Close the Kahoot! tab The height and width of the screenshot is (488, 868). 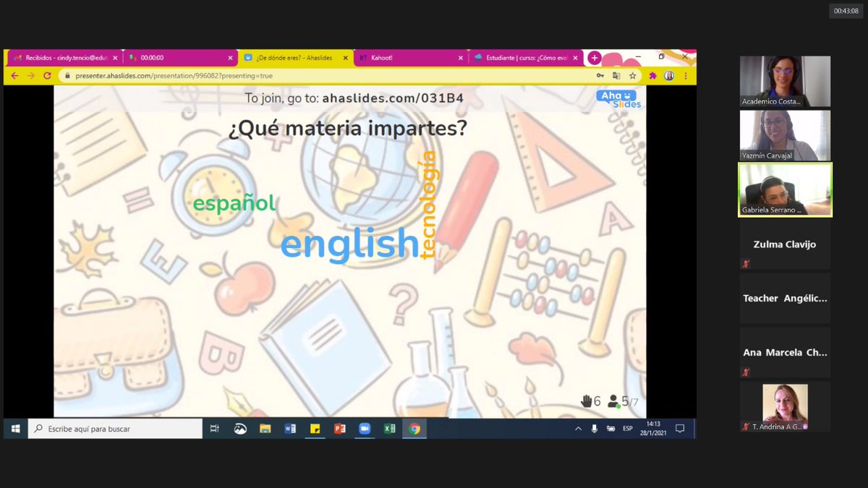(461, 58)
